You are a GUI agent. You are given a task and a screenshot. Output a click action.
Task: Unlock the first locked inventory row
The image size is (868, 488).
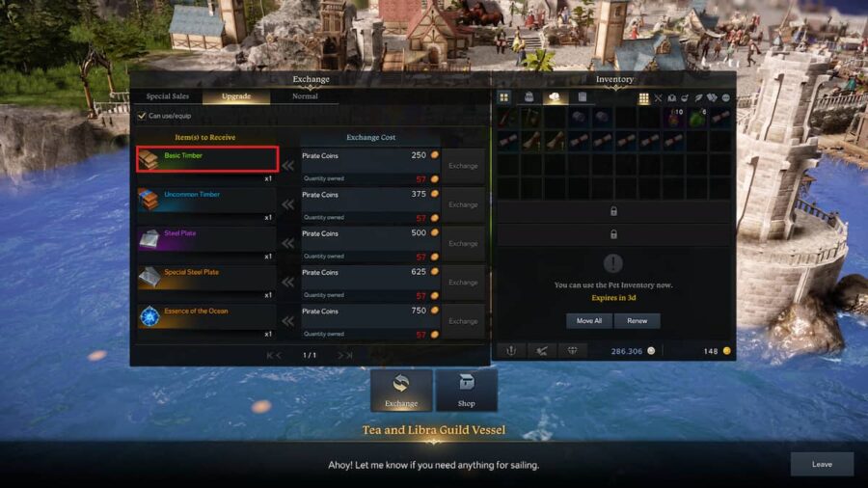coord(613,211)
